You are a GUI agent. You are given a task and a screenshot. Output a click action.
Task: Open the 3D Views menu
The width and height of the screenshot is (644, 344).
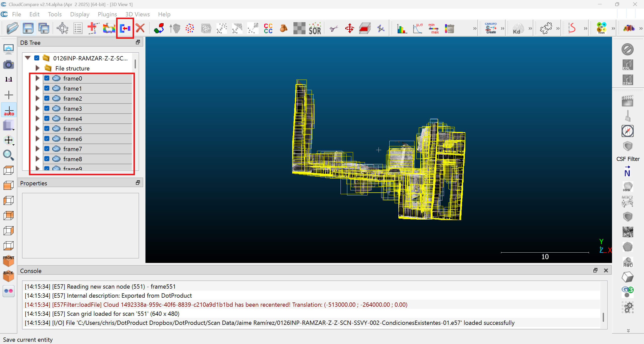tap(137, 14)
